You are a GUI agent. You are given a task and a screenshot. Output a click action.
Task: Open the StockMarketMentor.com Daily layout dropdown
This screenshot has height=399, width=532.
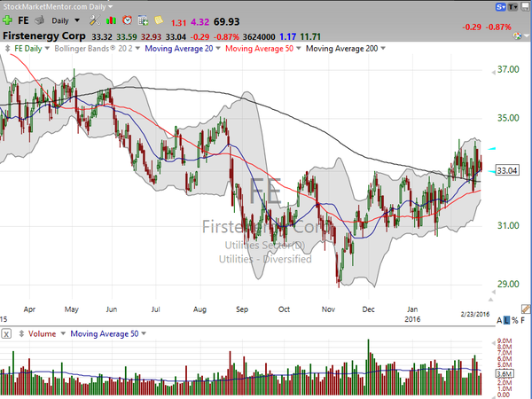110,6
